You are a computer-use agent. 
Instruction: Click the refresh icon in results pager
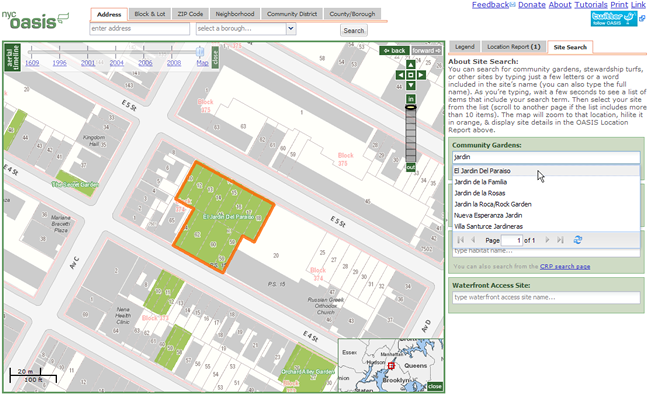[577, 240]
